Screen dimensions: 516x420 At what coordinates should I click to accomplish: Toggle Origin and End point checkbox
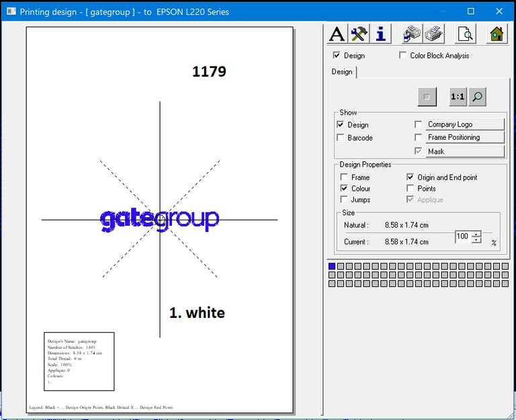(410, 177)
